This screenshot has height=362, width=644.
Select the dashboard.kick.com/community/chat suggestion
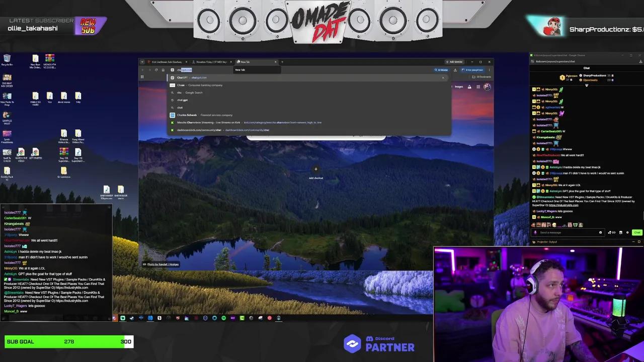308,130
